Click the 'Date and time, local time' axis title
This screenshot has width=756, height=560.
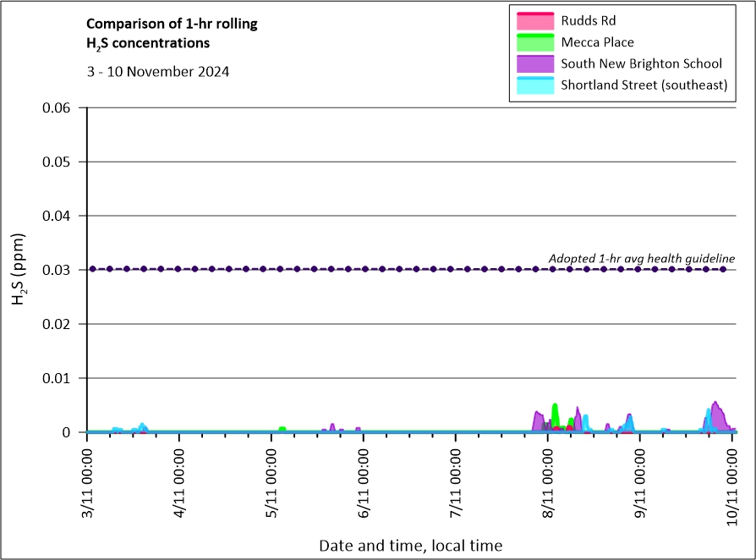[410, 546]
